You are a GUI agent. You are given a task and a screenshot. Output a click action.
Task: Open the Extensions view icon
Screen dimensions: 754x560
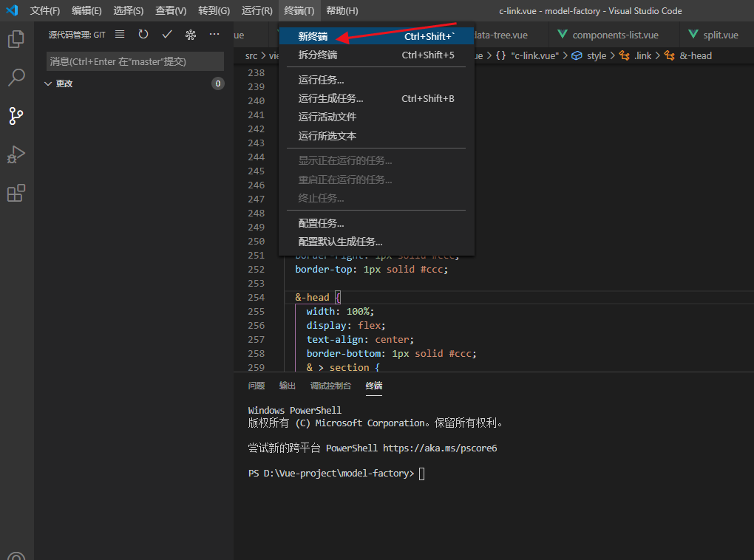point(16,193)
